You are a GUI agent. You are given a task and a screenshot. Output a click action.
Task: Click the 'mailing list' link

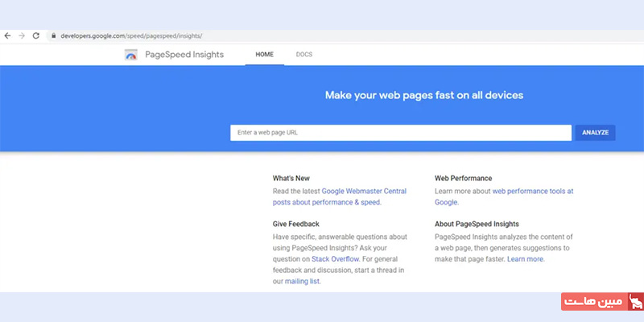point(302,282)
